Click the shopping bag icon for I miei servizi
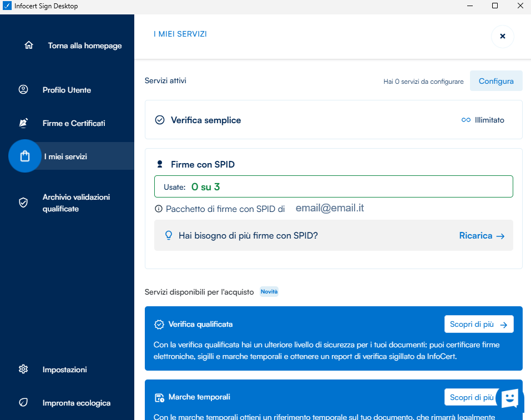 pos(25,156)
